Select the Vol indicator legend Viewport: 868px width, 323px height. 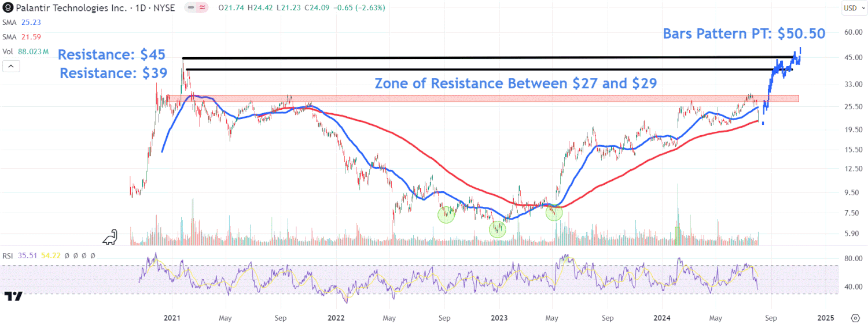pyautogui.click(x=23, y=51)
